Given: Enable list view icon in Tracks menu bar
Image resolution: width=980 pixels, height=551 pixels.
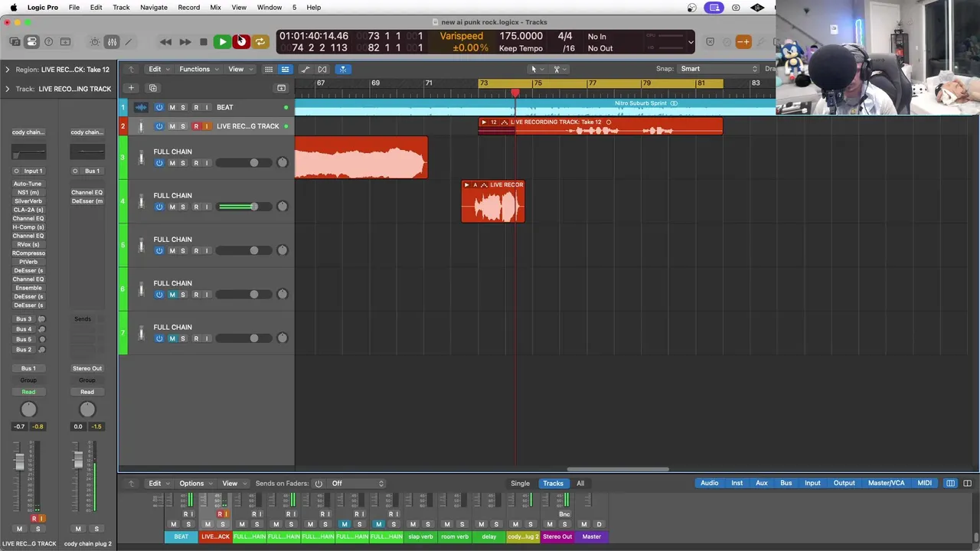Looking at the screenshot, I should (285, 69).
